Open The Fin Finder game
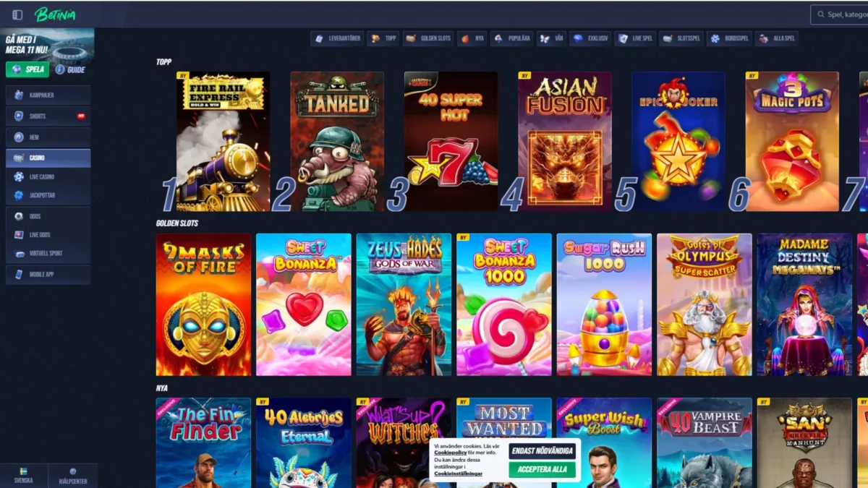 point(203,442)
